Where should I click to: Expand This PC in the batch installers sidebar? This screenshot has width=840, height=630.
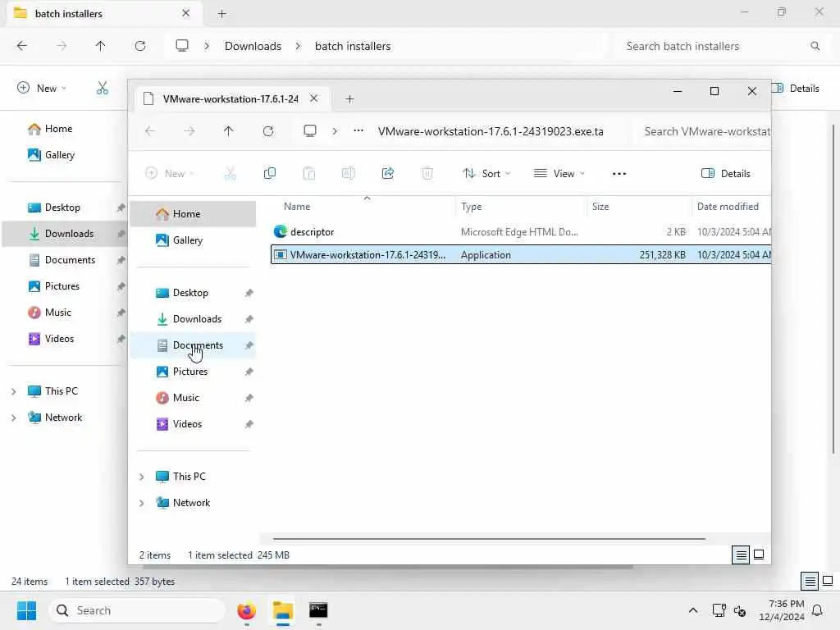(x=13, y=391)
